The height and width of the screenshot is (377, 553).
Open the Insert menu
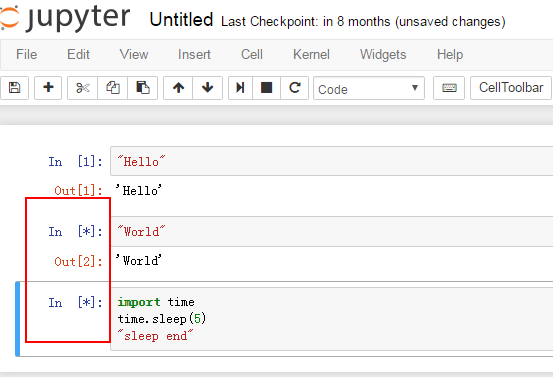click(194, 55)
